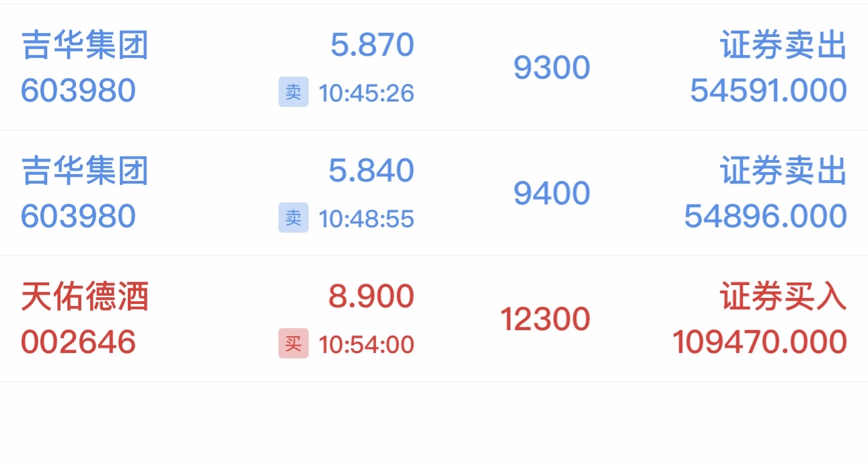Tap 证券卖出 label above 54896.000
This screenshot has height=464, width=868.
783,171
